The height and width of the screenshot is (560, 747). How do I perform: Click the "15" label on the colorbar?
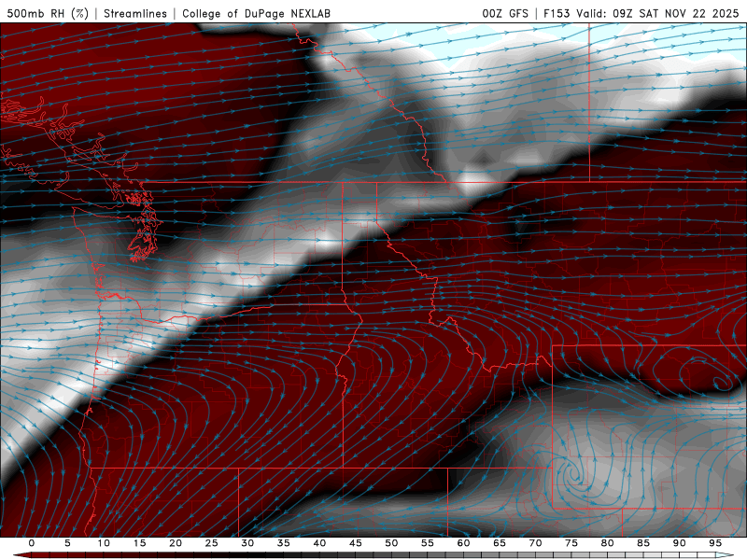139,543
